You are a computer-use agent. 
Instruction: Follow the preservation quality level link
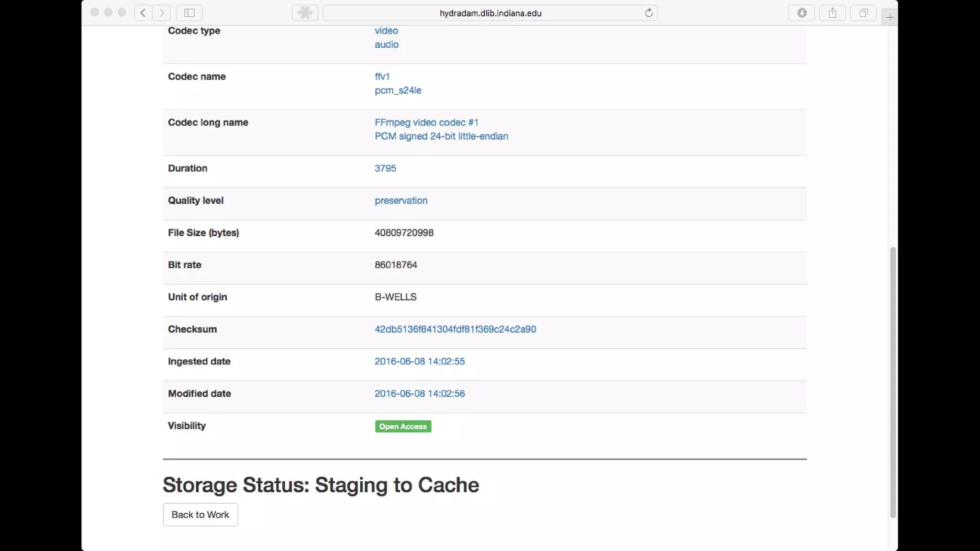[401, 200]
